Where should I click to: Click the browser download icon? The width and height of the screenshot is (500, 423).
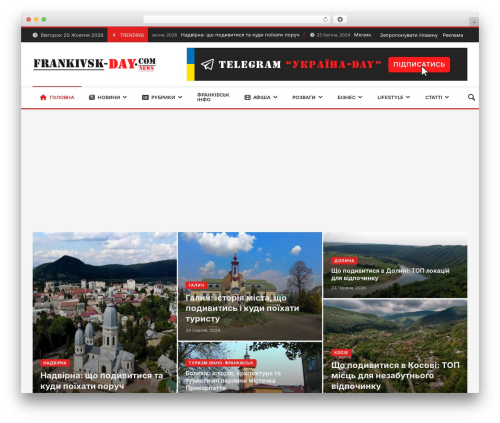(340, 19)
